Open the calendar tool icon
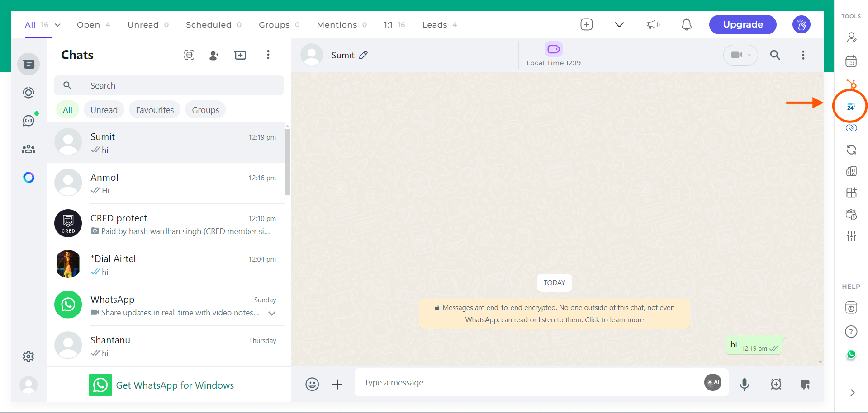Screen dimensions: 868x413 [x=851, y=61]
